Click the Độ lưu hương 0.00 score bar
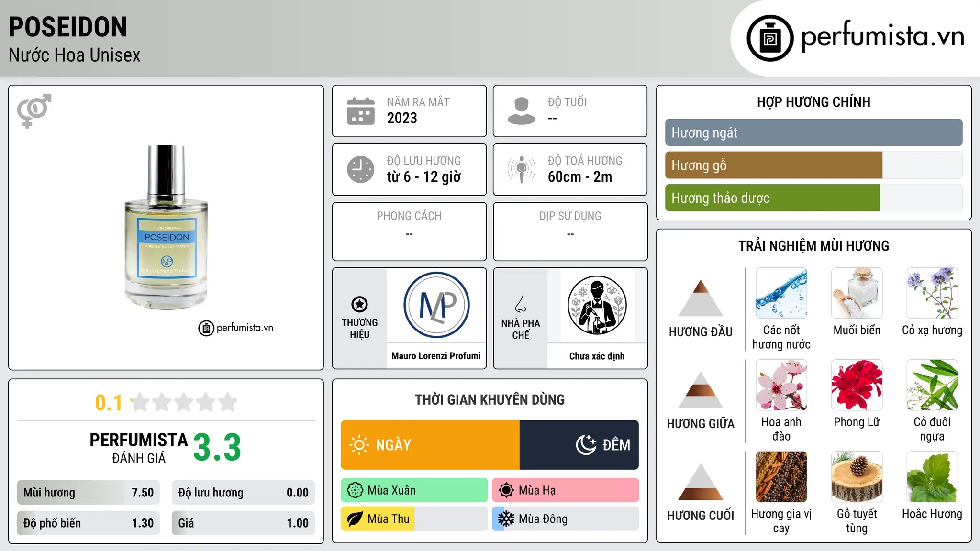The height and width of the screenshot is (551, 980). click(244, 493)
